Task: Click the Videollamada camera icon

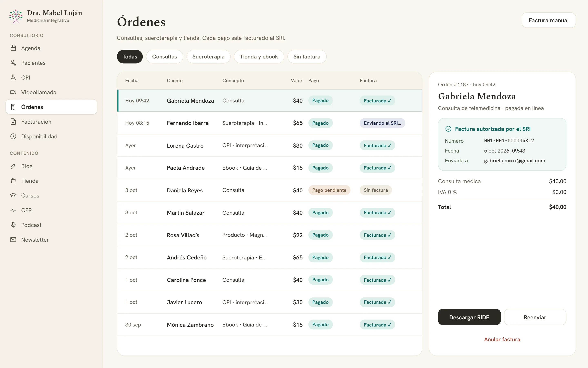Action: (x=13, y=92)
